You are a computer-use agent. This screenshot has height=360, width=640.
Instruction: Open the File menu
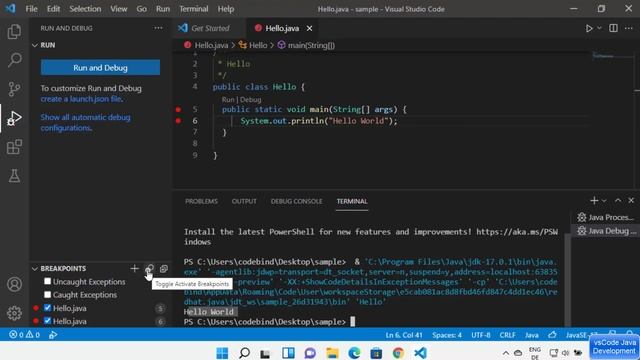point(31,9)
